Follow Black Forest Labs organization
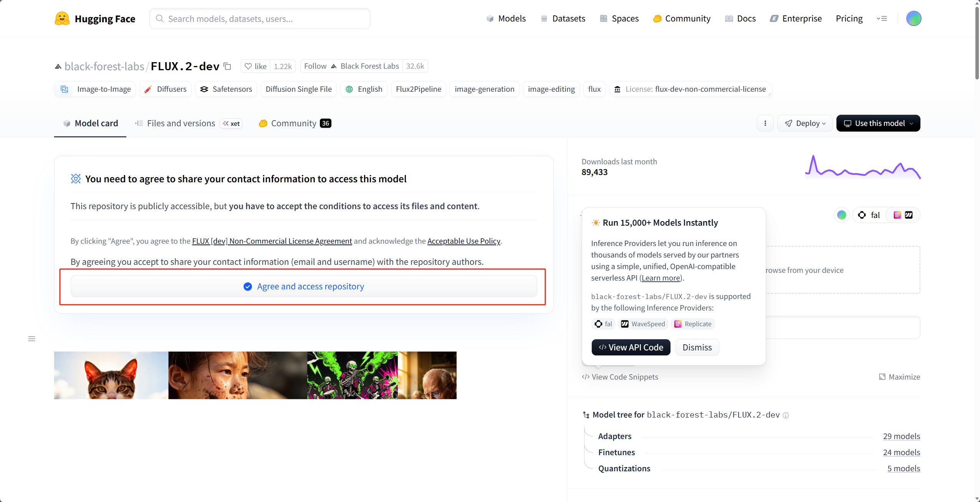Screen dimensions: 980x502 pos(315,66)
